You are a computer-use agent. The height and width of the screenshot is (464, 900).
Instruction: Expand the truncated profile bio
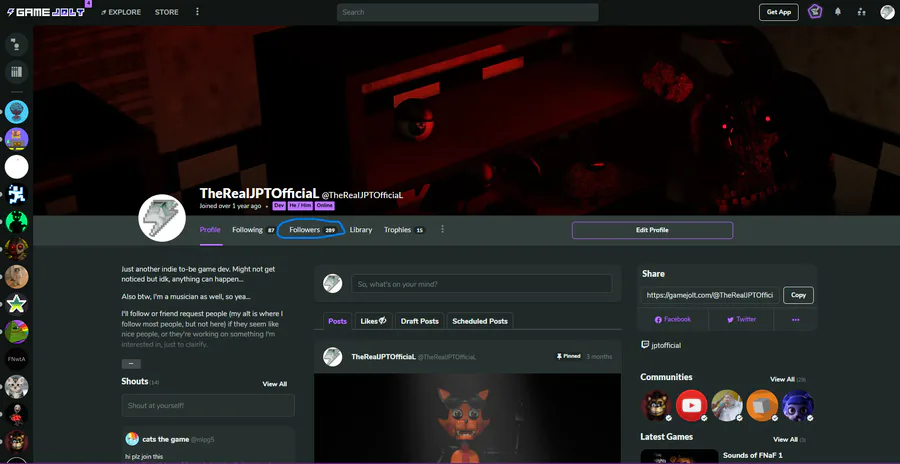[x=131, y=364]
